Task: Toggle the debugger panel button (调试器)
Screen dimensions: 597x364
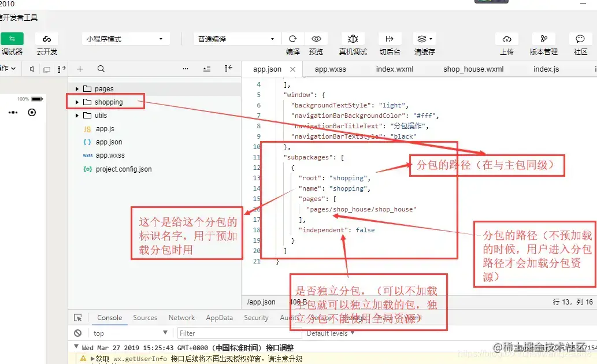Action: [x=12, y=39]
